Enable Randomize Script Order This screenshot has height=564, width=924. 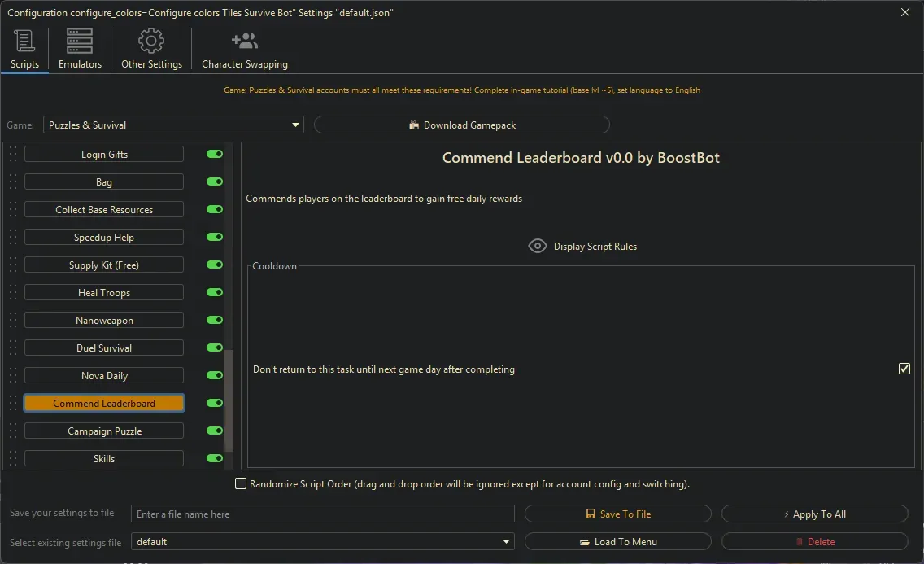(x=241, y=483)
